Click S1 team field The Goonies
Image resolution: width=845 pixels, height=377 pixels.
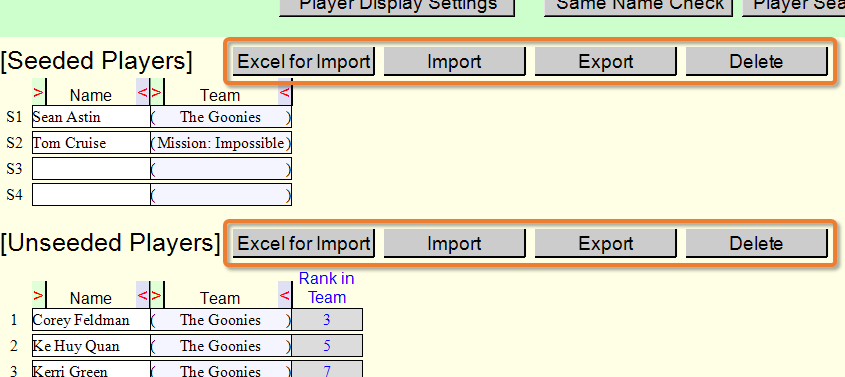pyautogui.click(x=221, y=117)
